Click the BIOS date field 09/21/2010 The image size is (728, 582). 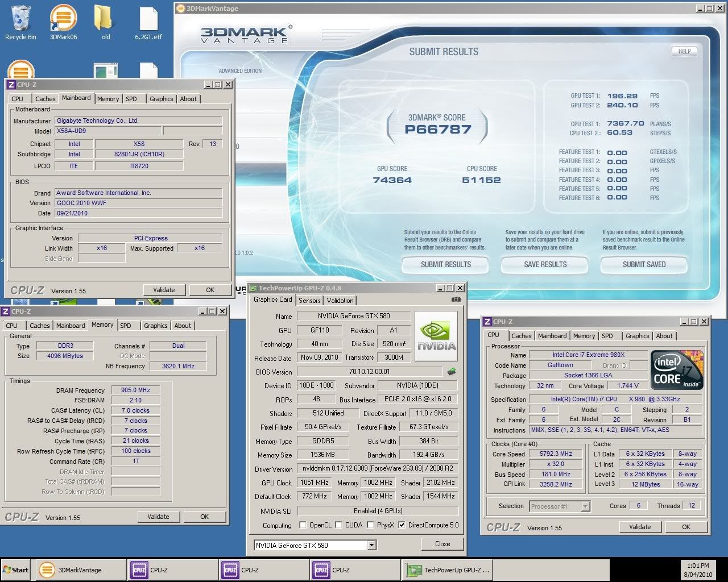[138, 213]
